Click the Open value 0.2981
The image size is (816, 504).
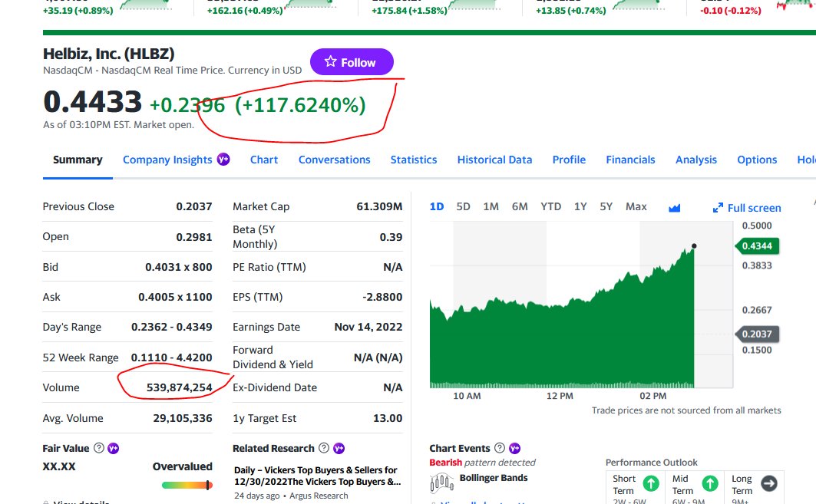pos(194,237)
